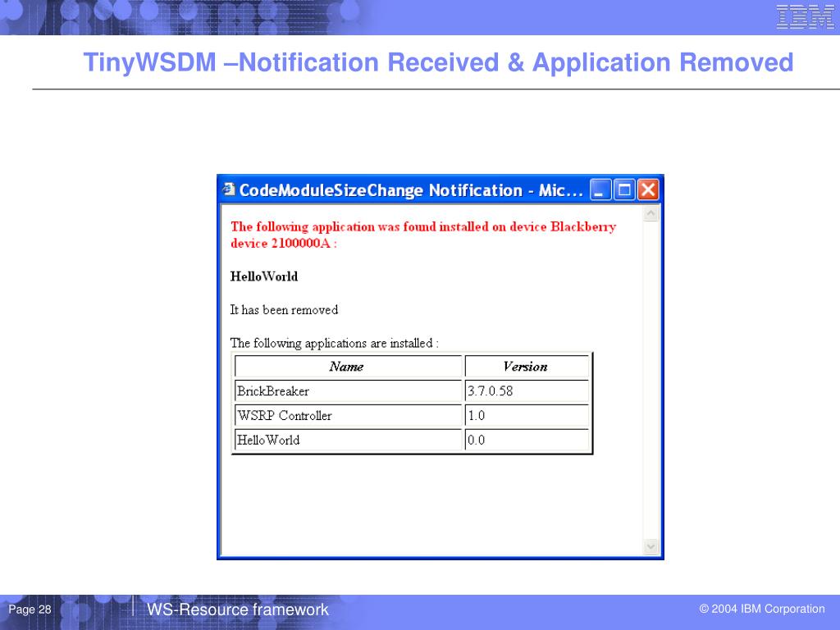The width and height of the screenshot is (840, 630).
Task: Click '© 2004 IBM Corporation' footer text
Action: pyautogui.click(x=762, y=609)
